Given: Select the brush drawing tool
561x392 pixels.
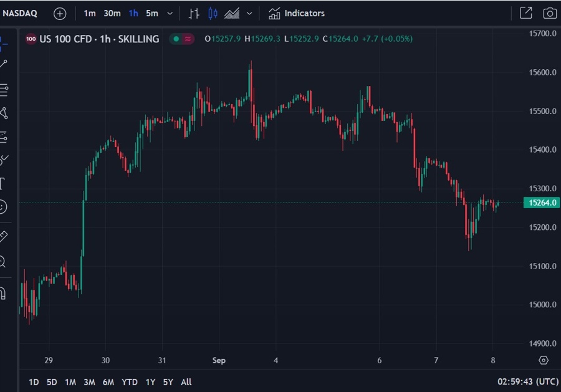Looking at the screenshot, I should 4,160.
